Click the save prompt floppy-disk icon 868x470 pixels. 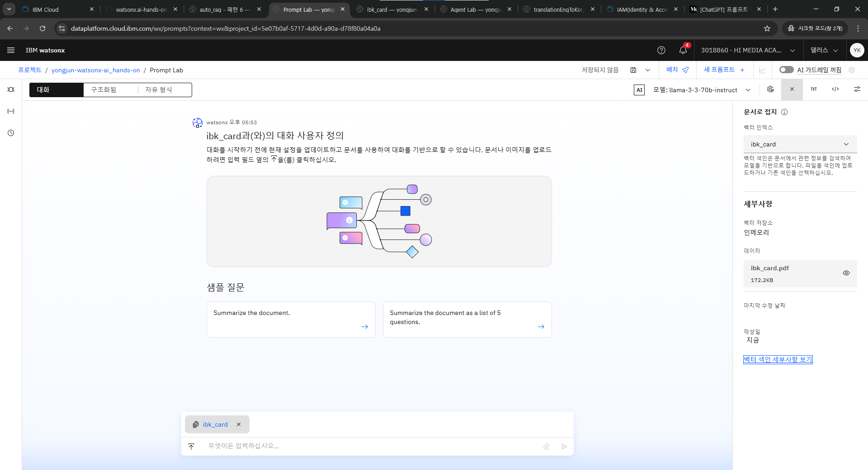[x=633, y=70]
